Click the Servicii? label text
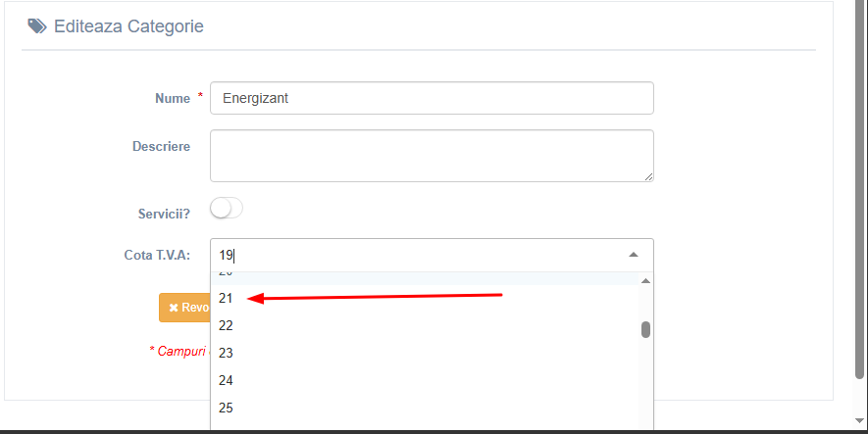Image resolution: width=868 pixels, height=434 pixels. click(x=164, y=214)
